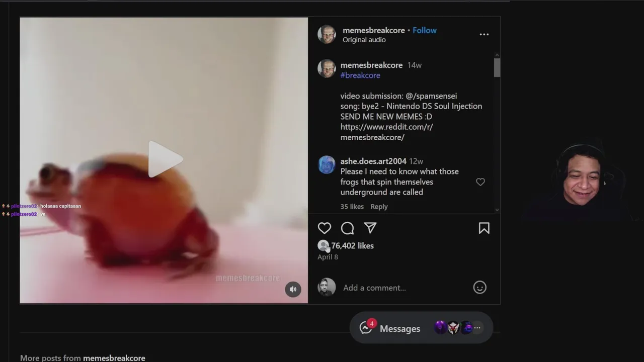Share the post via paper plane icon

370,228
